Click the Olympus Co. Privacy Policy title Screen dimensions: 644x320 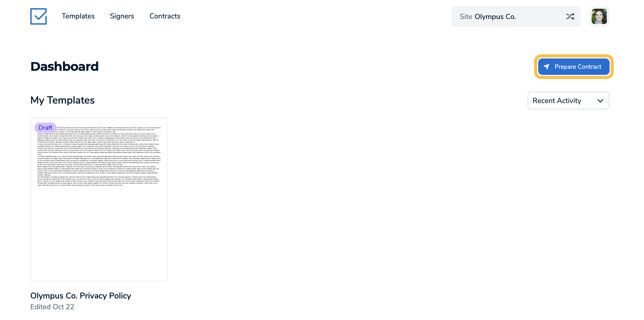click(81, 296)
